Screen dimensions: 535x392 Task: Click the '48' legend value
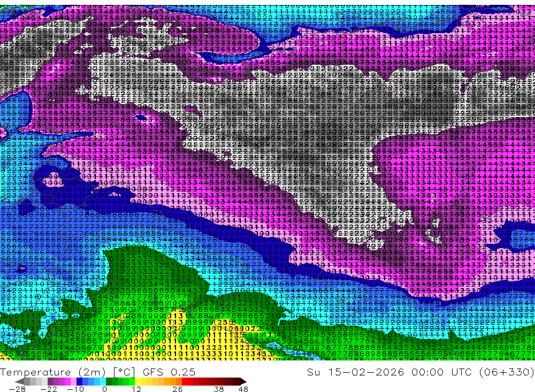(x=243, y=389)
